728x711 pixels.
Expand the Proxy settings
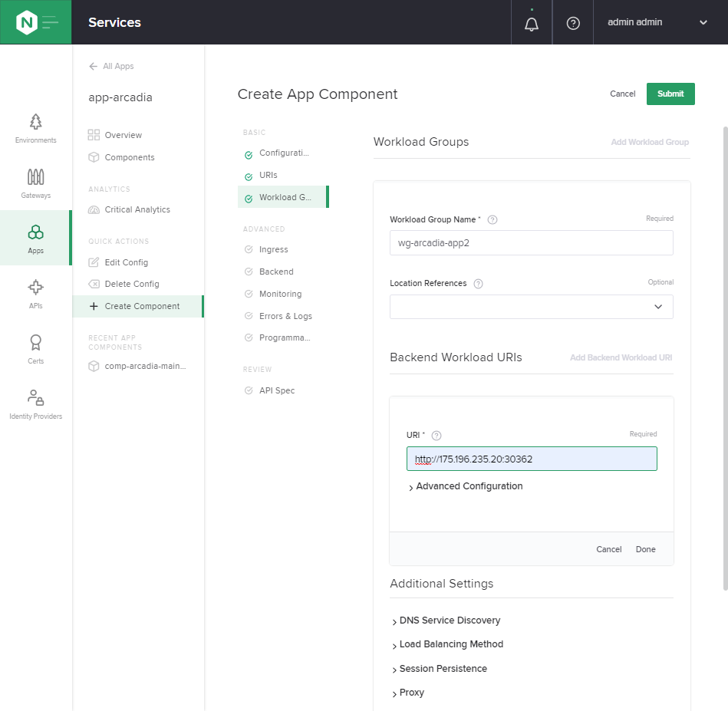click(409, 693)
